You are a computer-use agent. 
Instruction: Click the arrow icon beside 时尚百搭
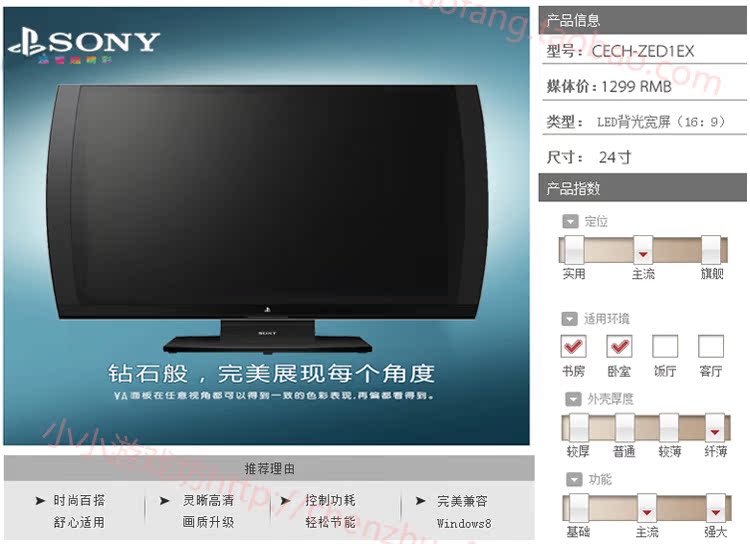pyautogui.click(x=40, y=501)
